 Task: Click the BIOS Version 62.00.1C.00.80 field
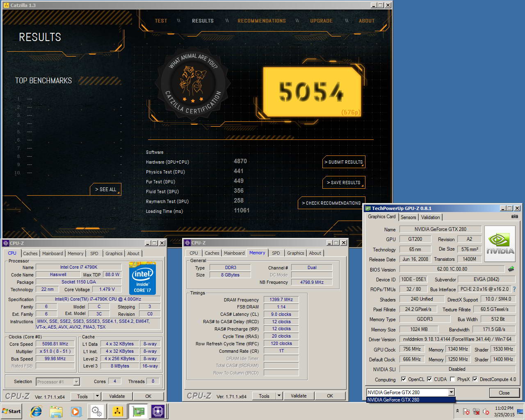click(452, 269)
